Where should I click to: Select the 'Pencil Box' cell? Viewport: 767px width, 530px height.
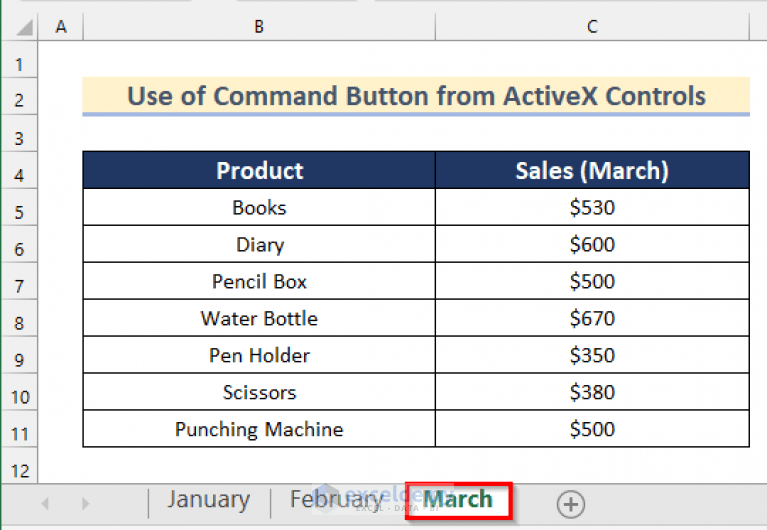[259, 281]
